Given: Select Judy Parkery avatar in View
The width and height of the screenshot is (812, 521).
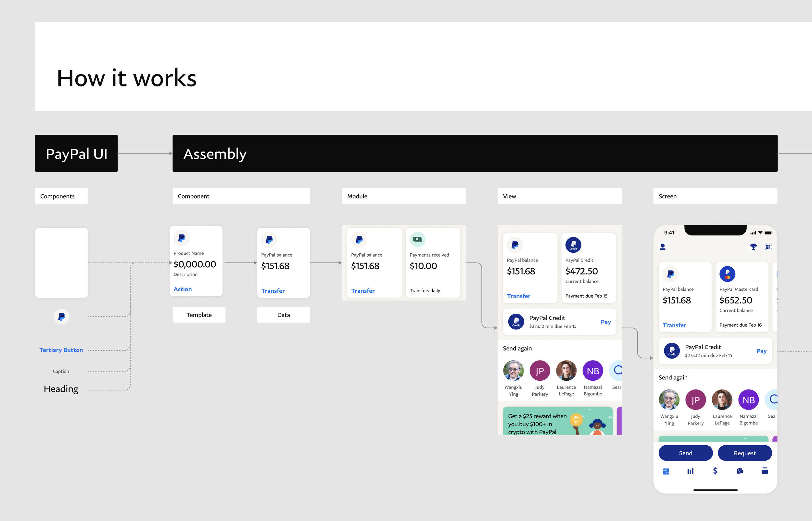Looking at the screenshot, I should coord(540,371).
